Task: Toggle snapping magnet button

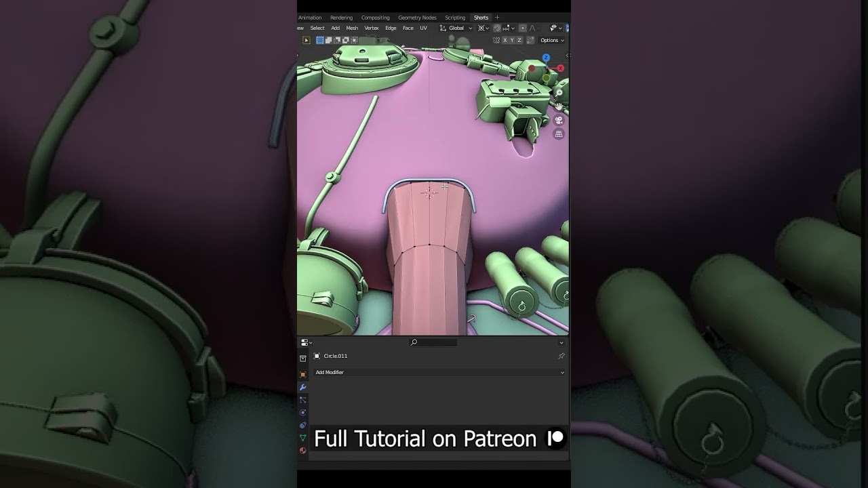Action: tap(497, 28)
